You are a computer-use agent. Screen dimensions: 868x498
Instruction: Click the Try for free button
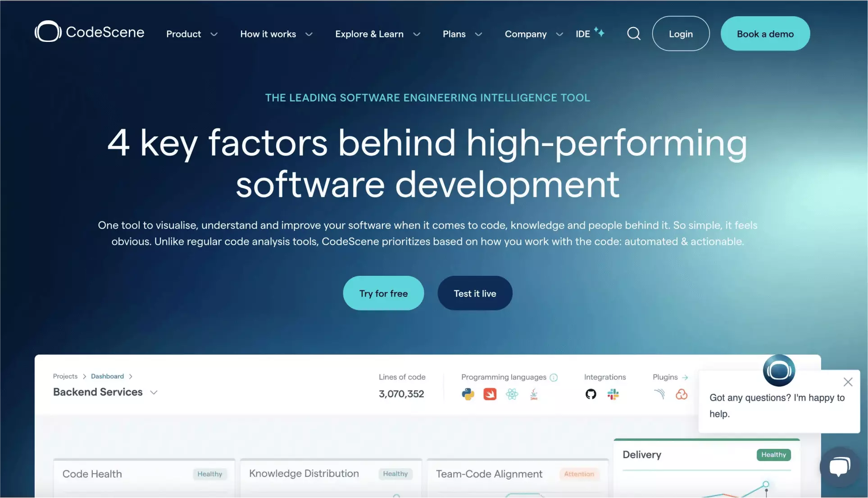[x=383, y=293]
